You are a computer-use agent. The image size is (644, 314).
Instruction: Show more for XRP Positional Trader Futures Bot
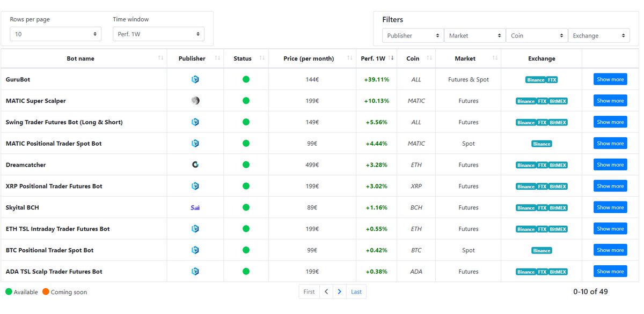pos(610,186)
